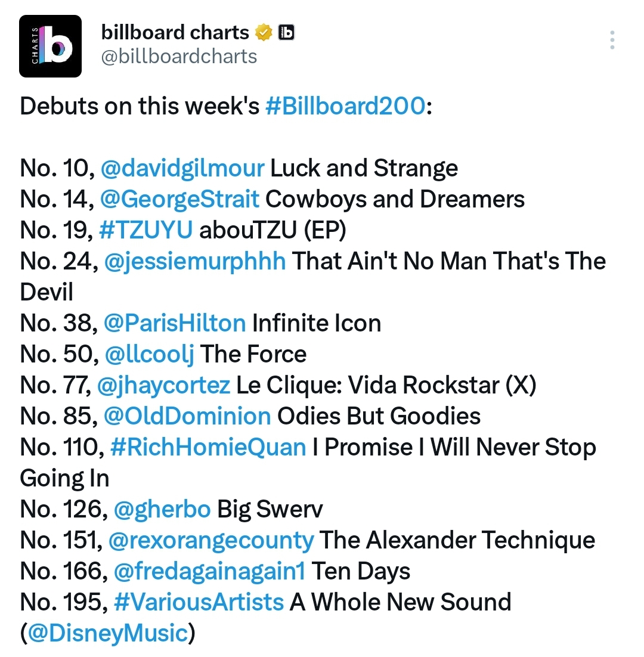Open the #TZUYU hashtag
The image size is (644, 657).
click(x=146, y=230)
